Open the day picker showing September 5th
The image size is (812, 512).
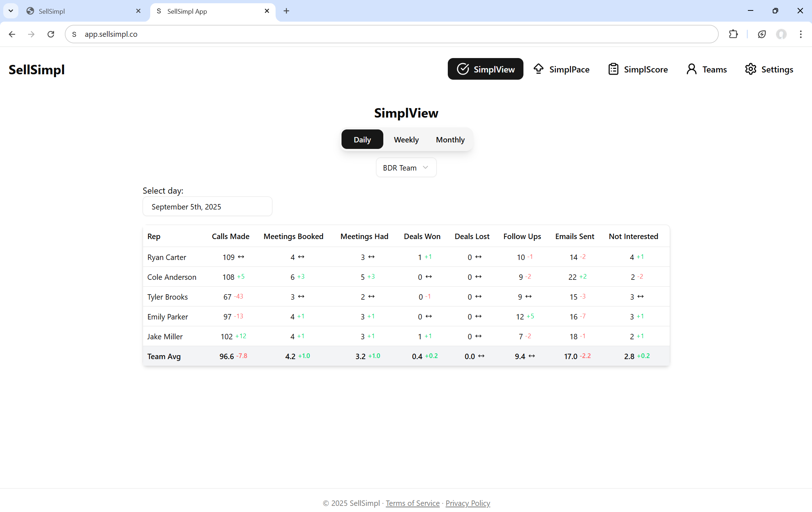coord(207,206)
